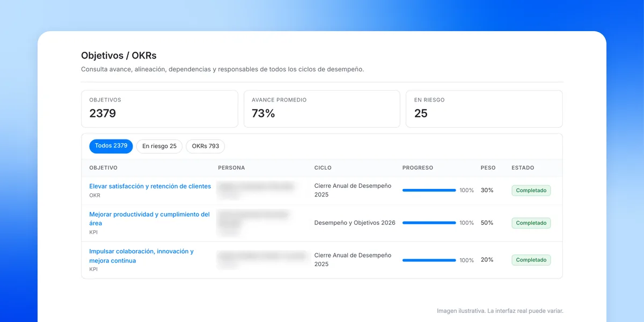Click the OBJETIVO column header
Image resolution: width=644 pixels, height=322 pixels.
click(104, 168)
